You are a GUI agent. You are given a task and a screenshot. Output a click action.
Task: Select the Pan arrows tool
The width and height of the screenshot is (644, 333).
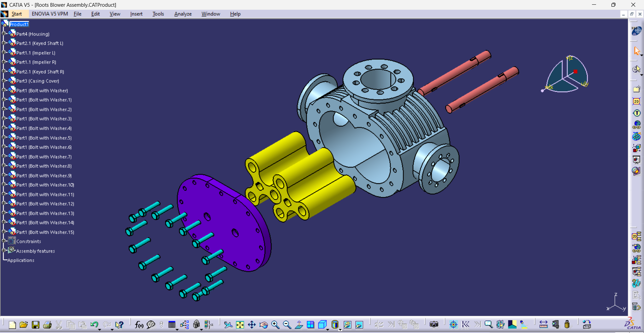click(252, 325)
